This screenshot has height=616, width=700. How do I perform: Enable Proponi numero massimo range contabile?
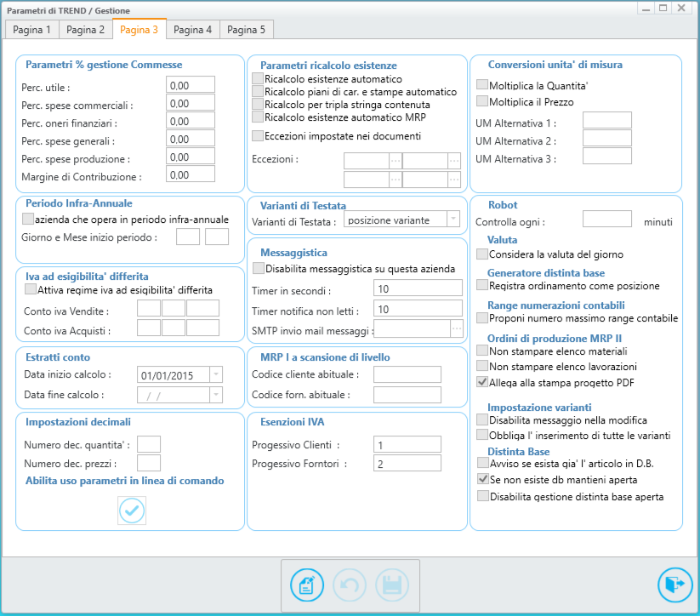482,318
